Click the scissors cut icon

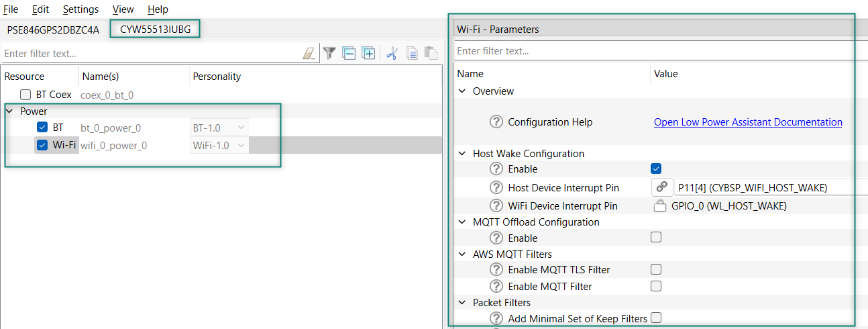[392, 54]
